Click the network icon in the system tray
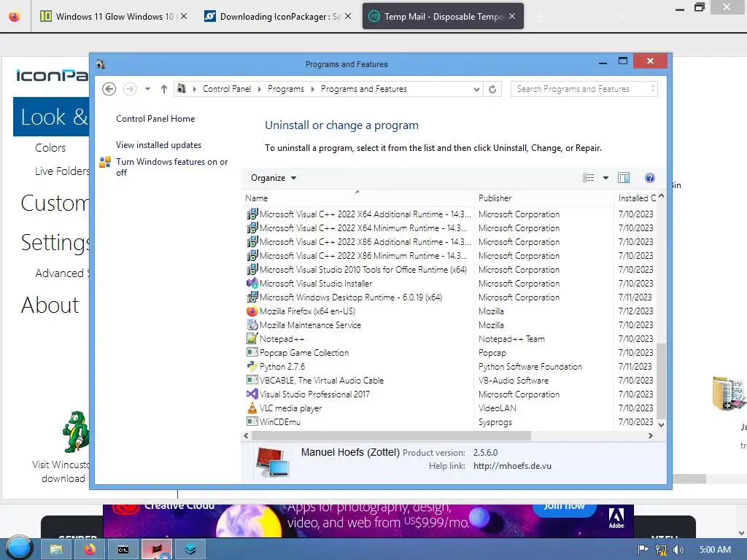The image size is (747, 560). 661,550
